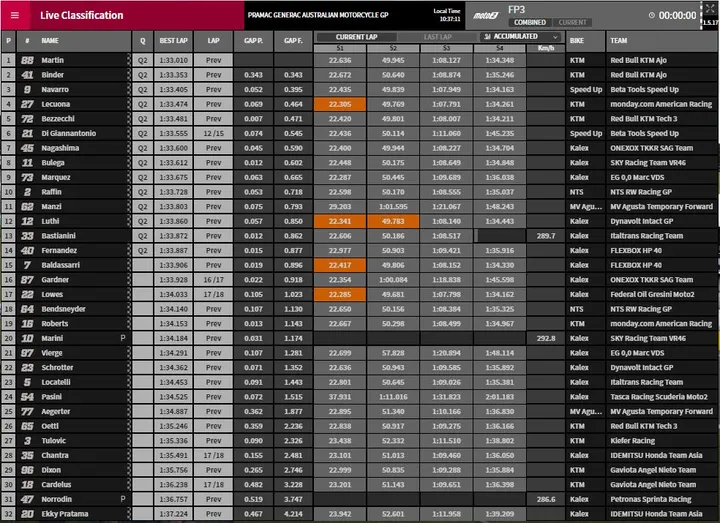Click Q2 badge in Martin's row
The width and height of the screenshot is (720, 523).
pos(143,60)
